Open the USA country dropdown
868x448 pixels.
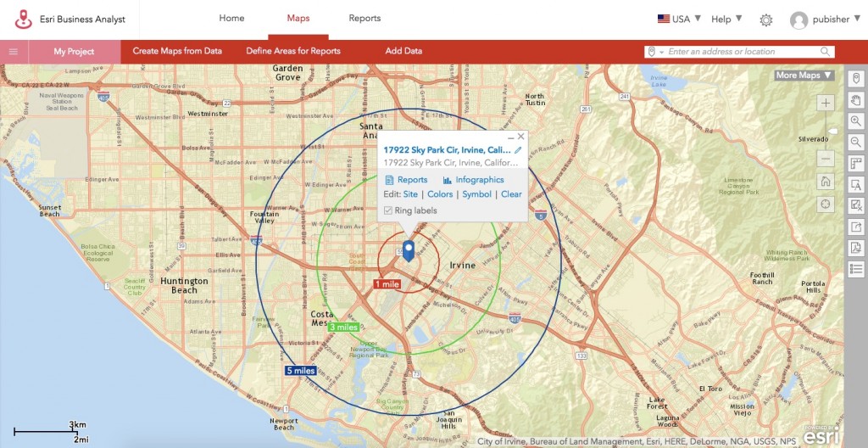pyautogui.click(x=679, y=19)
